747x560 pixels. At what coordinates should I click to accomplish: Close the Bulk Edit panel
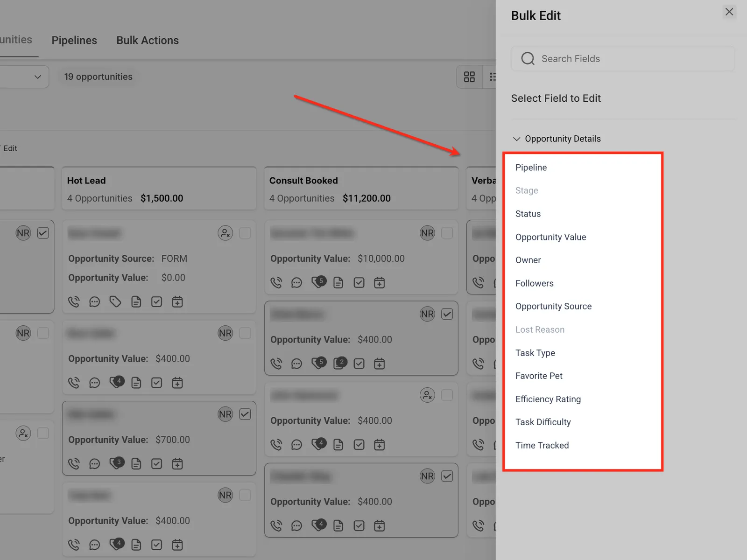tap(729, 12)
